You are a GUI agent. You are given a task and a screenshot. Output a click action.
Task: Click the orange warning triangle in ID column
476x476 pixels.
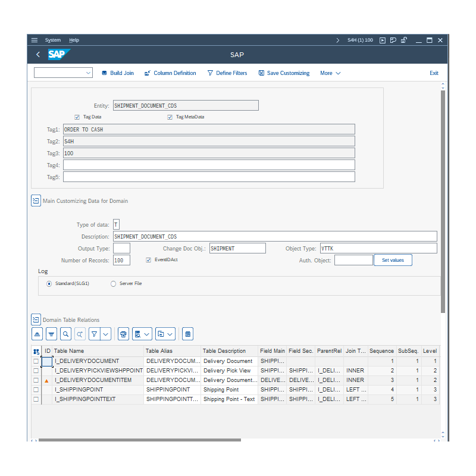pyautogui.click(x=46, y=381)
